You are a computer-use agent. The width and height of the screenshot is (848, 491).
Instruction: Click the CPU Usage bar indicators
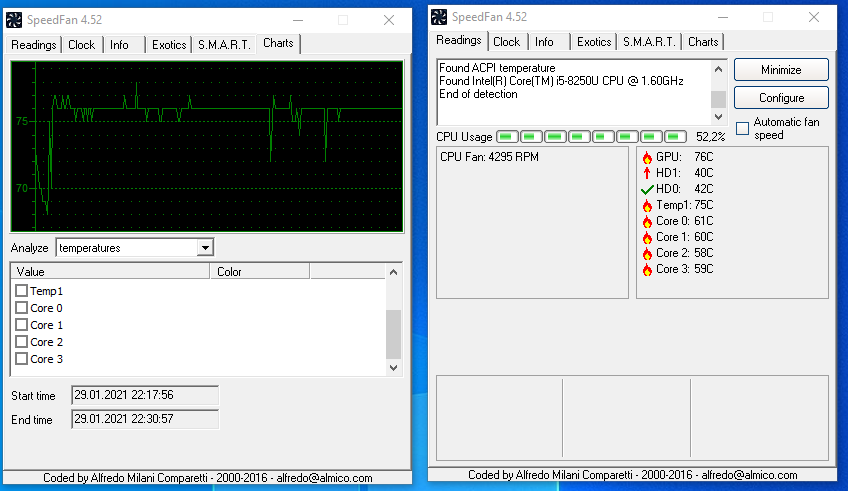pos(591,137)
